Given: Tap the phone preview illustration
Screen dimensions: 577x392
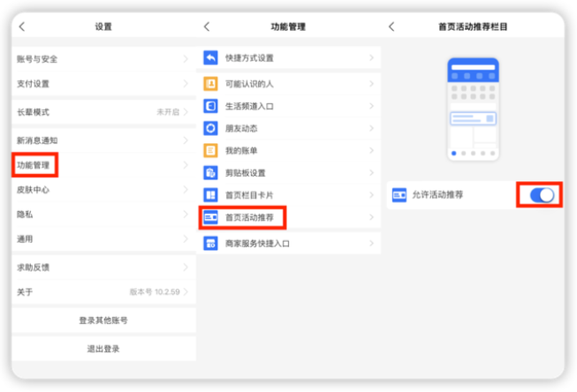Looking at the screenshot, I should 473,109.
